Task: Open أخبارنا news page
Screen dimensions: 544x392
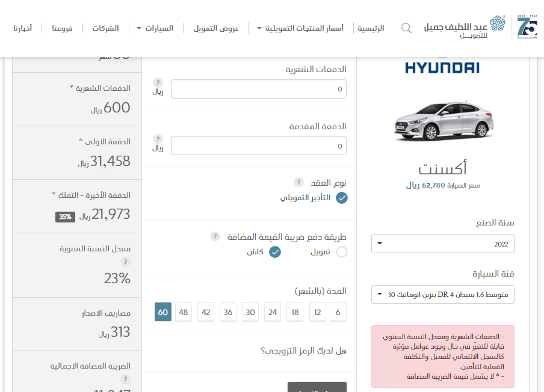Action: coord(22,28)
